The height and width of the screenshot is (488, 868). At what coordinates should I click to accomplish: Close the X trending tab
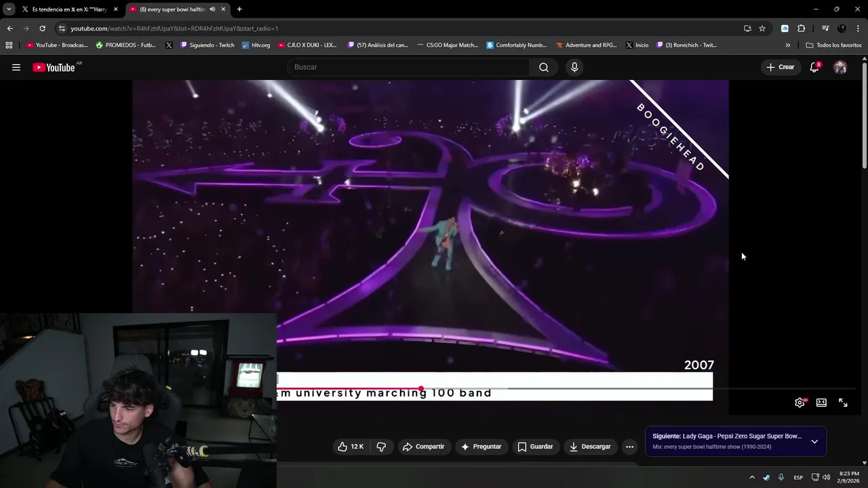click(x=115, y=9)
